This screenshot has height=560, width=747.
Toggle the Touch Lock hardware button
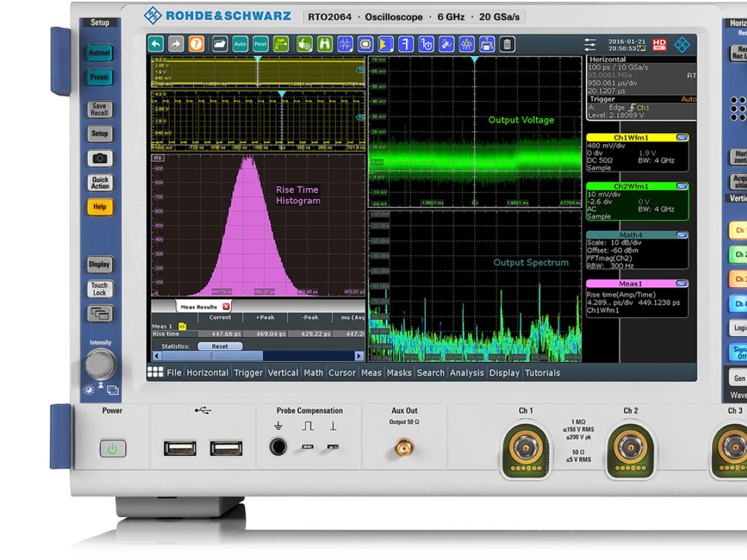100,289
